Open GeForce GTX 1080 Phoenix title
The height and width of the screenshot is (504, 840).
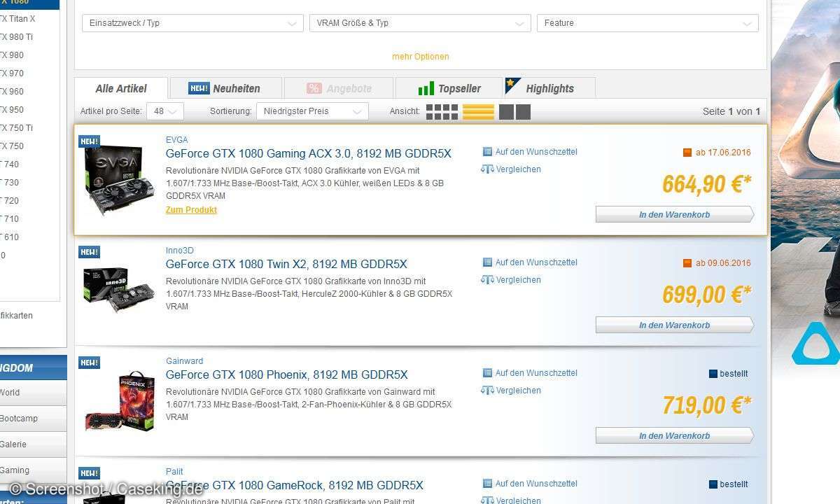coord(287,374)
